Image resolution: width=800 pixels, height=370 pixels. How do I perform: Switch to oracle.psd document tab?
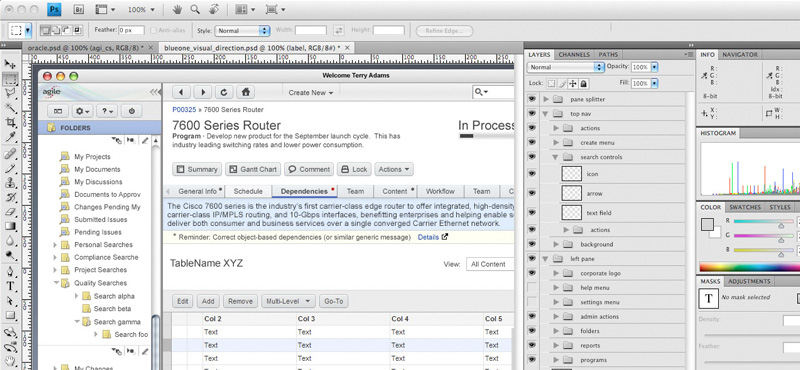pyautogui.click(x=86, y=47)
